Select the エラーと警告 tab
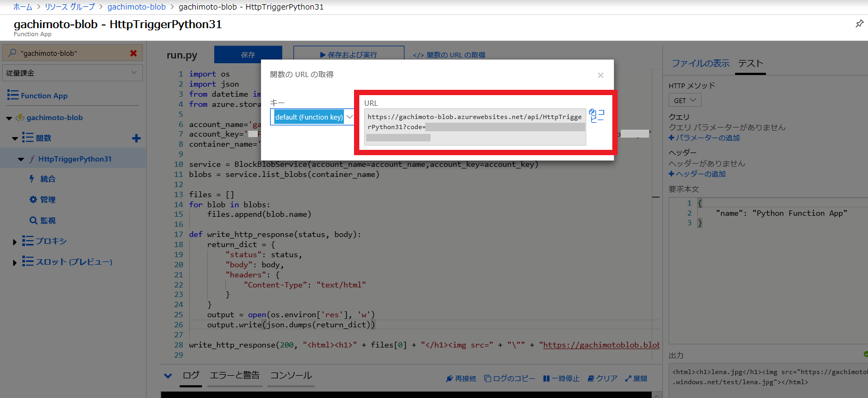This screenshot has height=398, width=868. point(234,375)
